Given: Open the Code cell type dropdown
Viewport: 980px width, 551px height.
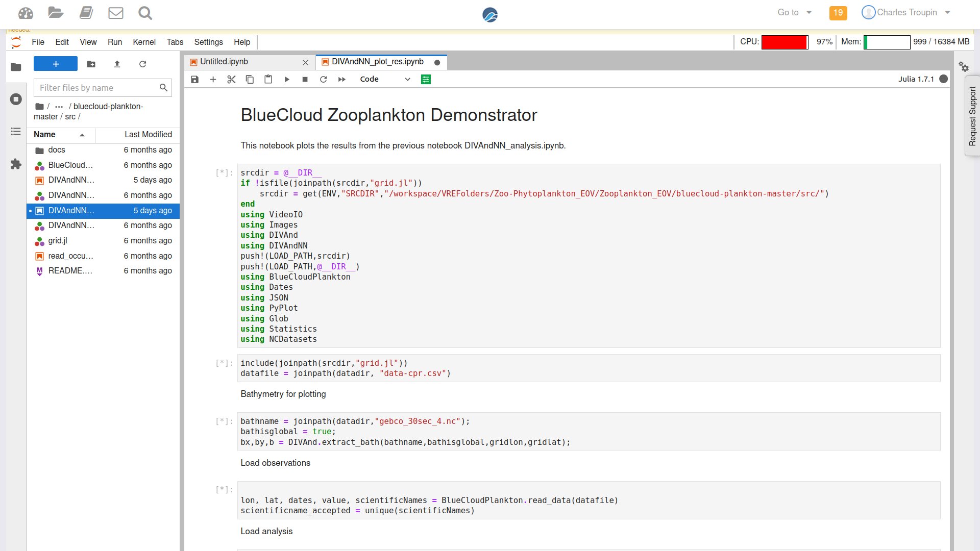Looking at the screenshot, I should point(385,79).
